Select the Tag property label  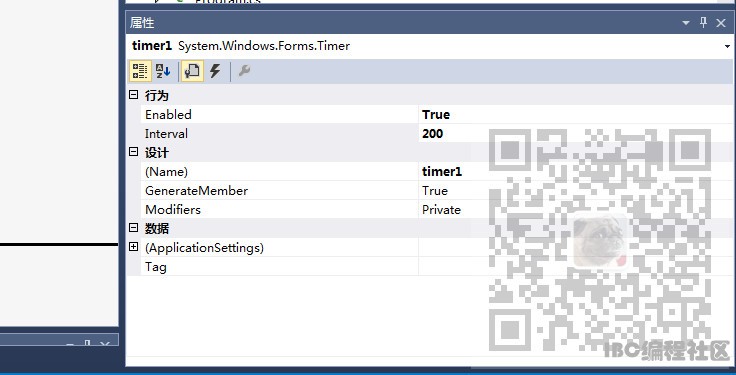click(155, 267)
